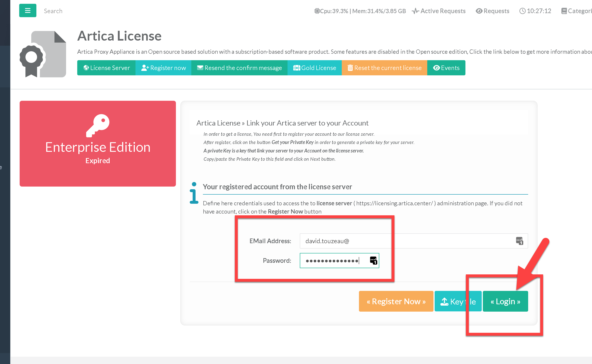
Task: Open Requests in top bar
Action: tap(492, 11)
